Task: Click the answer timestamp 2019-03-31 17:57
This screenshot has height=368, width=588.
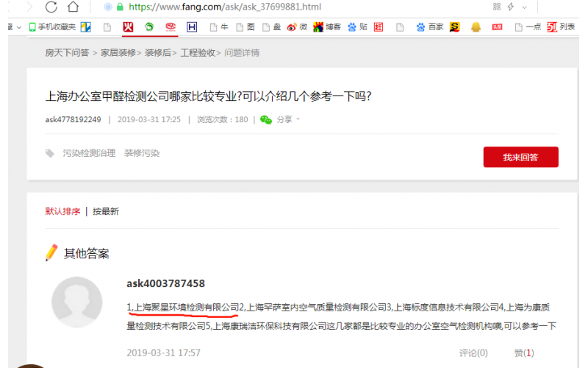Action: point(163,353)
